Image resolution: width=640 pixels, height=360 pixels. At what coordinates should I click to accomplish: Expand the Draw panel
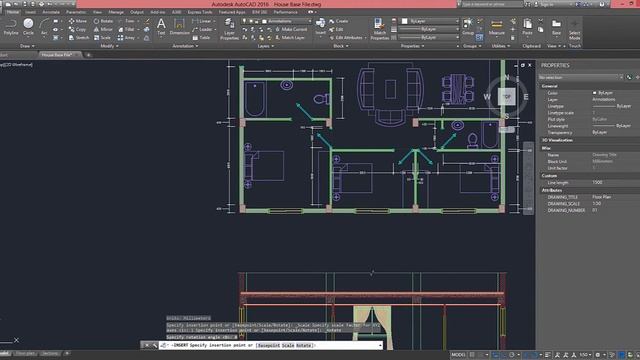(28, 46)
